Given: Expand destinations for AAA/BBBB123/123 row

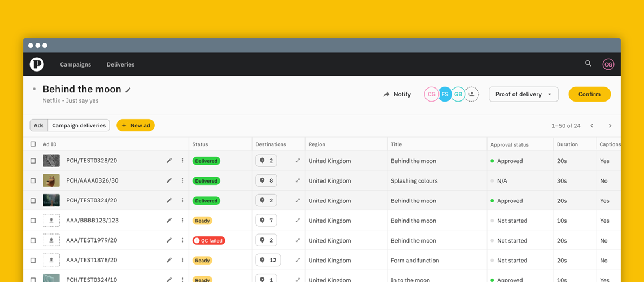Looking at the screenshot, I should coord(298,221).
